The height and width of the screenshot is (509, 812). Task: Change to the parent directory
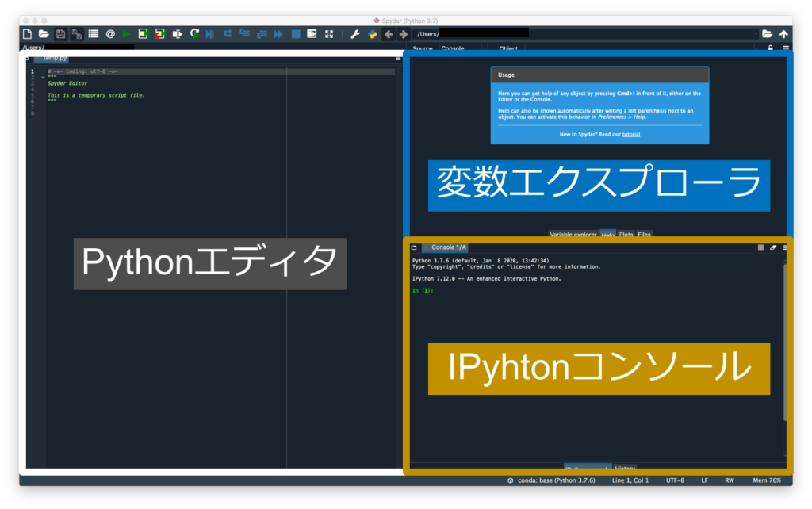coord(783,34)
